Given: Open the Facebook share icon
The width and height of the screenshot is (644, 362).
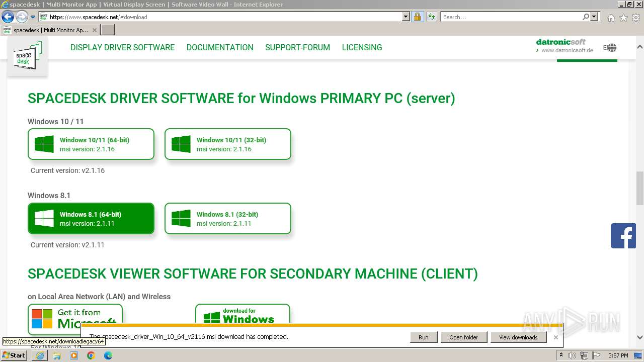Looking at the screenshot, I should click(x=623, y=236).
